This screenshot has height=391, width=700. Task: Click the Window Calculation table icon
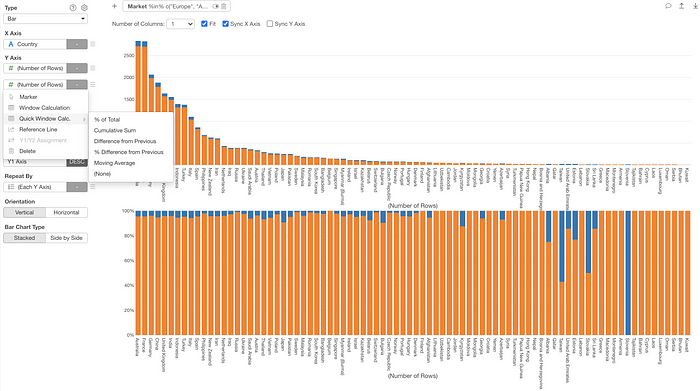pos(11,108)
